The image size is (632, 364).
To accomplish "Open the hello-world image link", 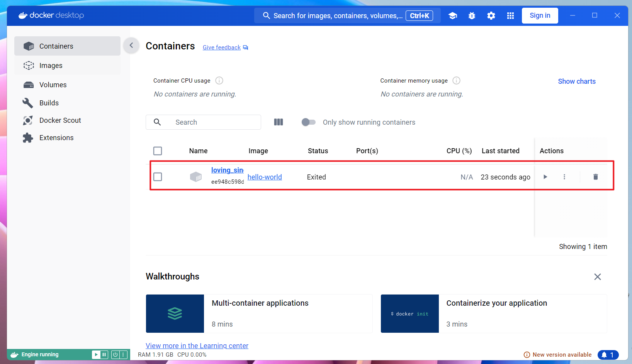I will 265,177.
